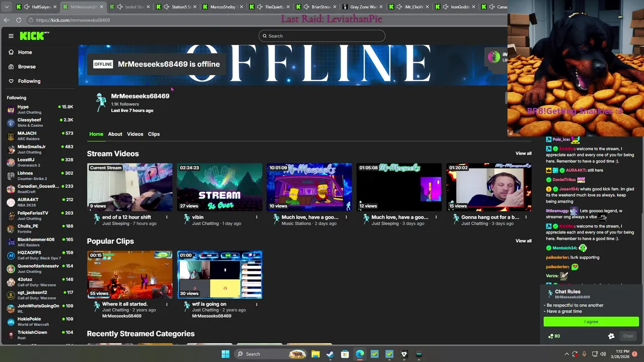Switch to the About channel tab

[x=115, y=134]
